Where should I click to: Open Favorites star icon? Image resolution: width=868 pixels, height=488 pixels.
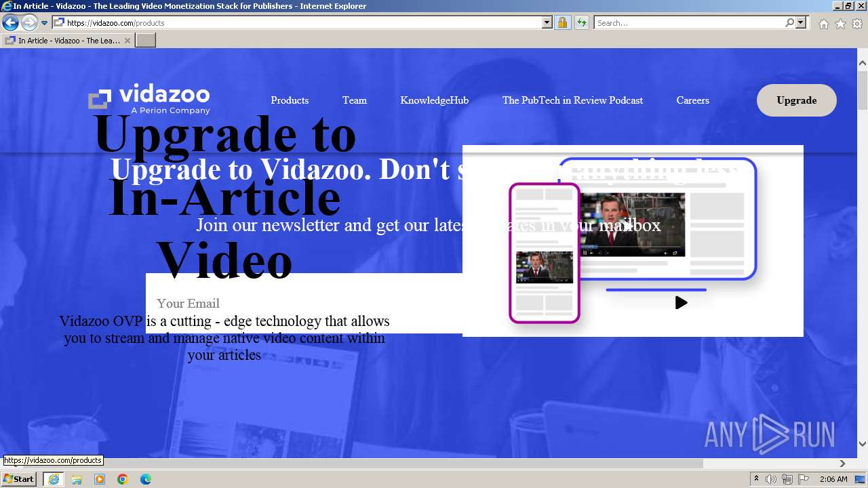click(840, 24)
